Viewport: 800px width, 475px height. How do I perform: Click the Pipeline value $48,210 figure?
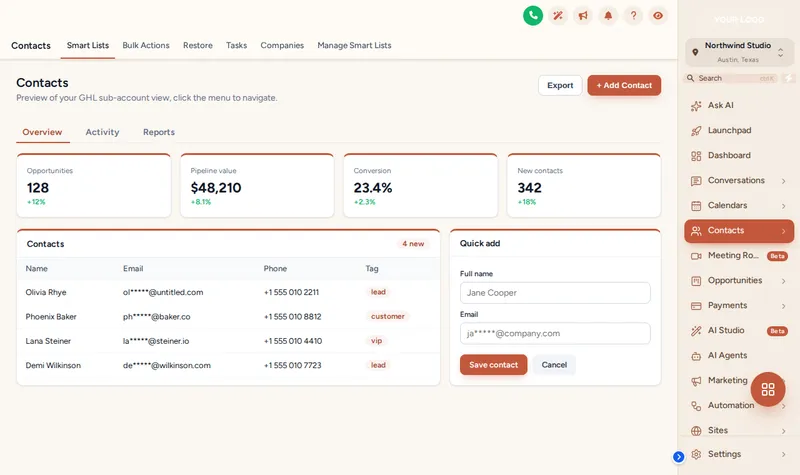coord(216,188)
